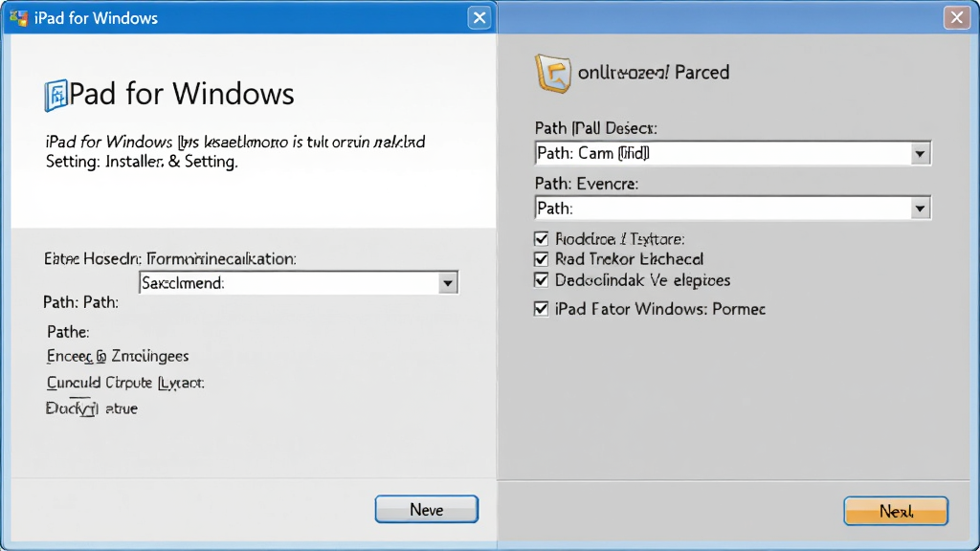Click the large 'iPad for Windows' heading
Screen dimensions: 980x551
181,95
